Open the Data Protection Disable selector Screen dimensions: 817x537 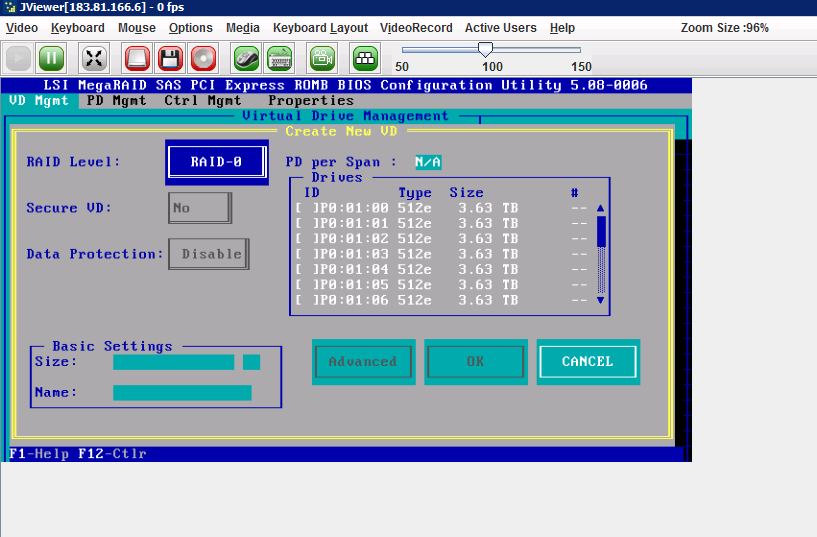pos(208,254)
